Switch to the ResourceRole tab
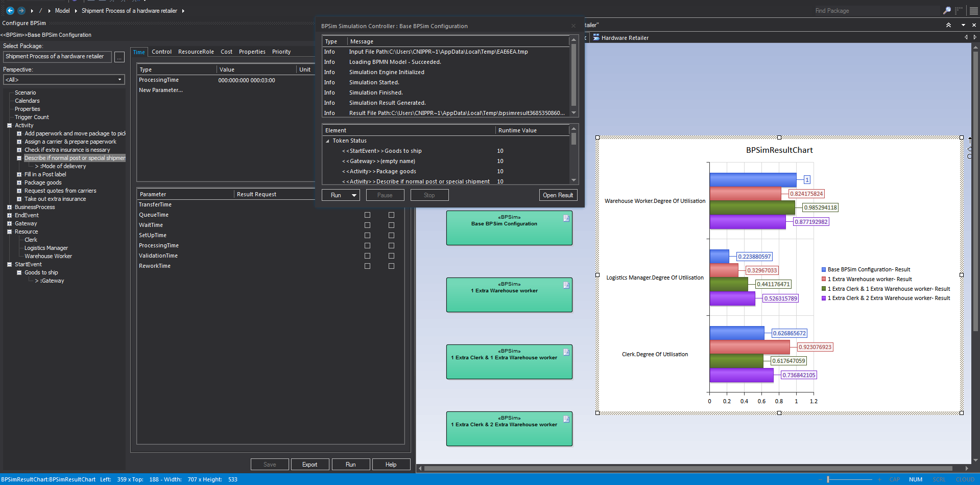 click(x=196, y=52)
